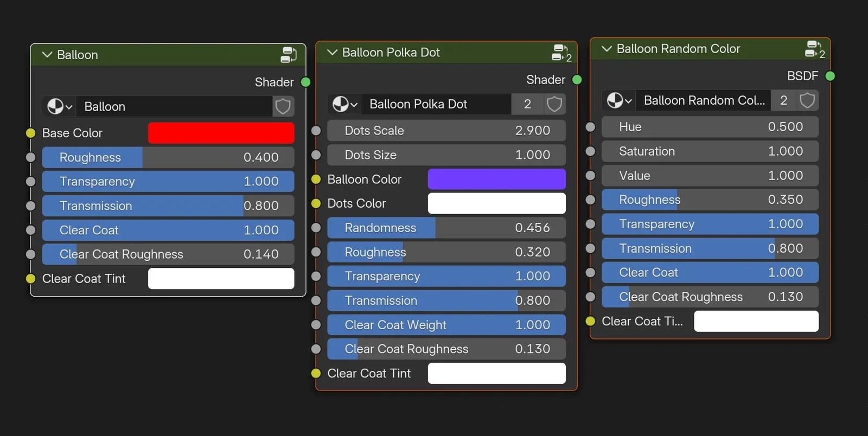Toggle fake user shield on Balloon node group
Screen dimensions: 868x436
tap(283, 106)
